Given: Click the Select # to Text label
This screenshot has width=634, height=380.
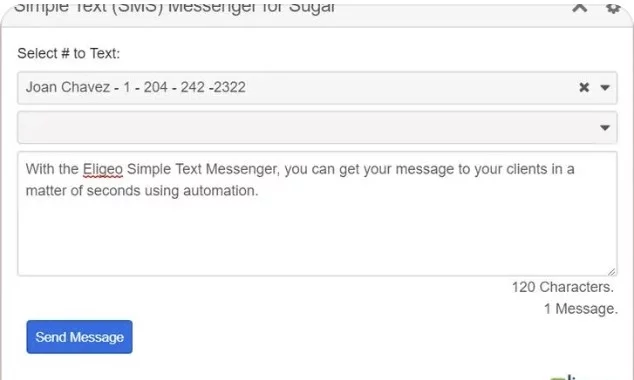Looking at the screenshot, I should tap(69, 53).
